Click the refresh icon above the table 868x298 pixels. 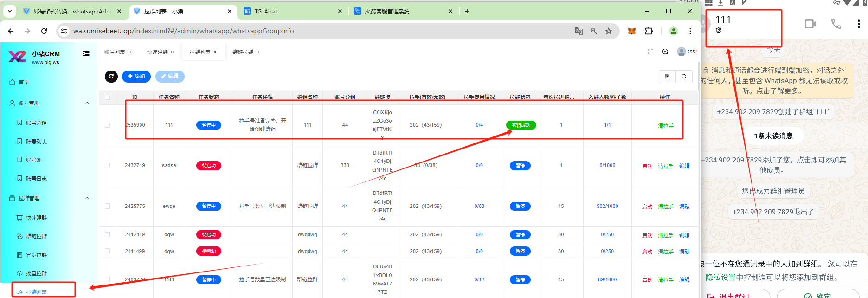click(111, 76)
